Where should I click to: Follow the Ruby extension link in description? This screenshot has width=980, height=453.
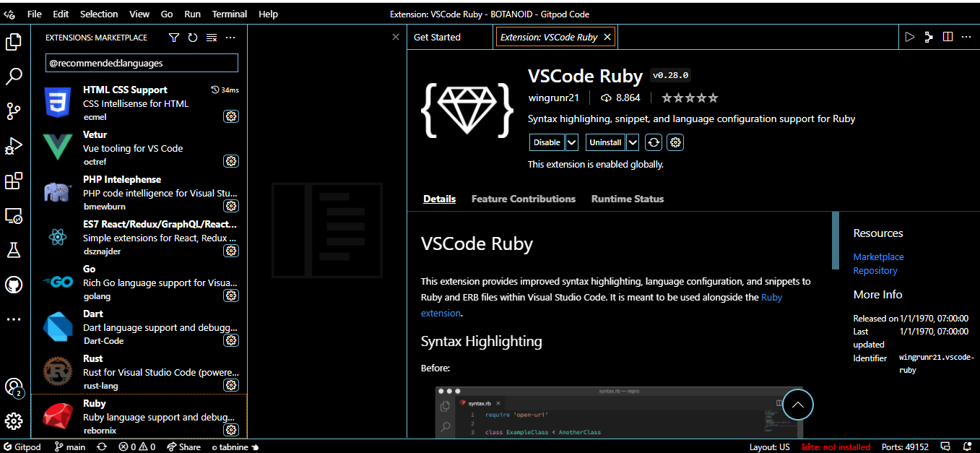(x=771, y=297)
